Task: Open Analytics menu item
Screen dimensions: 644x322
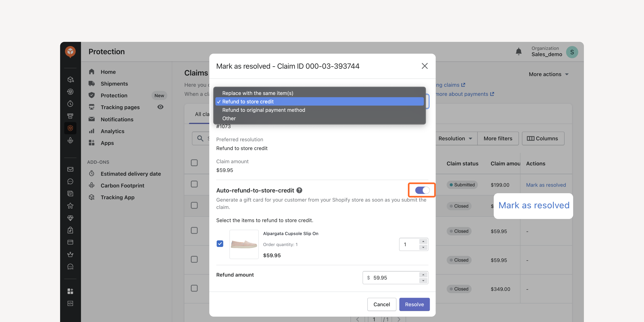Action: pos(112,131)
